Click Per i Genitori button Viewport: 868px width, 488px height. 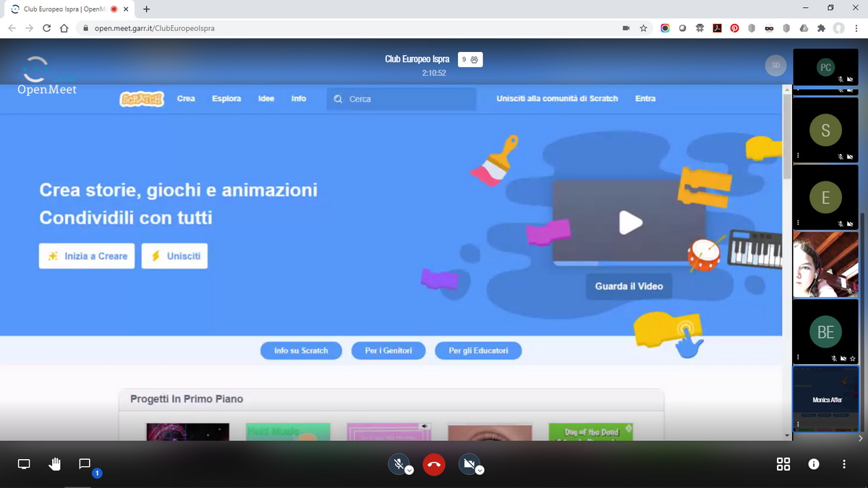(388, 351)
